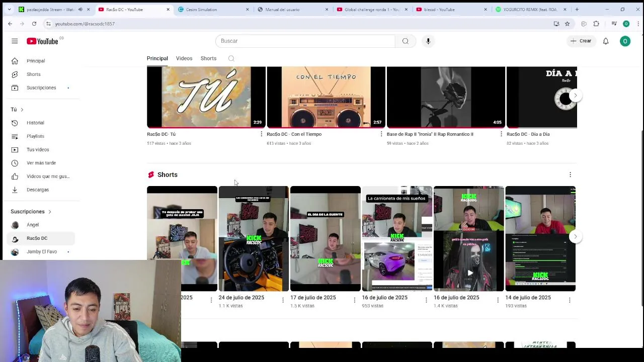644x362 pixels.
Task: Reload the current page
Action: pos(34,24)
